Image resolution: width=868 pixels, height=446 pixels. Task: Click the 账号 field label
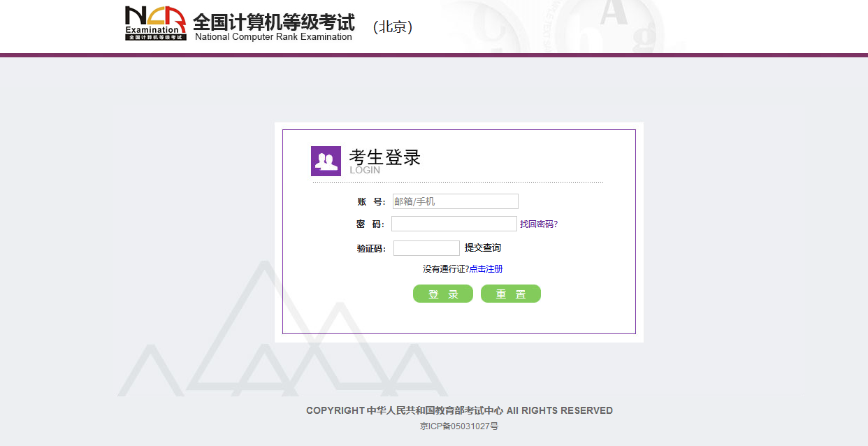click(370, 202)
